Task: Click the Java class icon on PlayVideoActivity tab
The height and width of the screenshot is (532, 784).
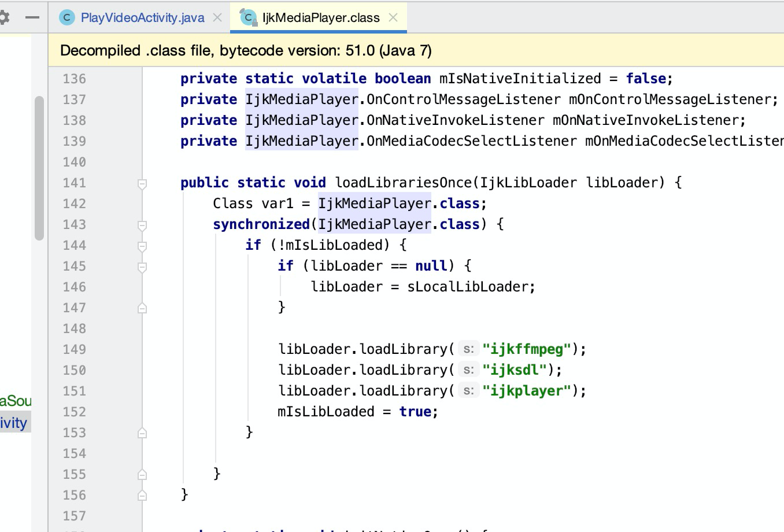Action: pyautogui.click(x=67, y=17)
